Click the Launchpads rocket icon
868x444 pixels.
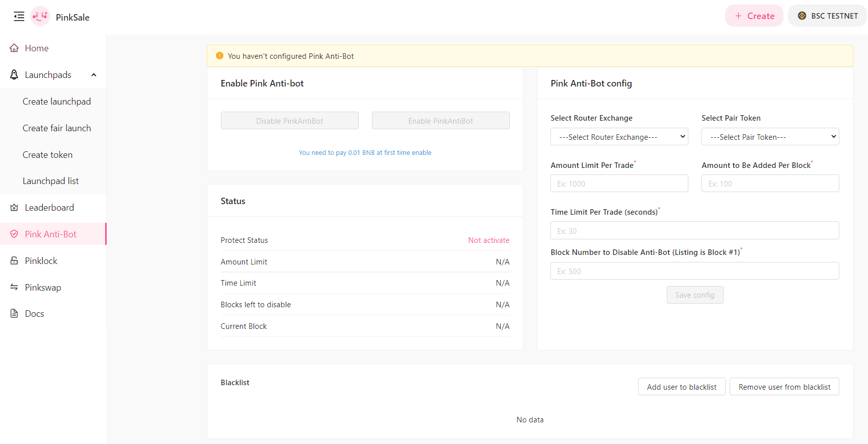point(14,75)
